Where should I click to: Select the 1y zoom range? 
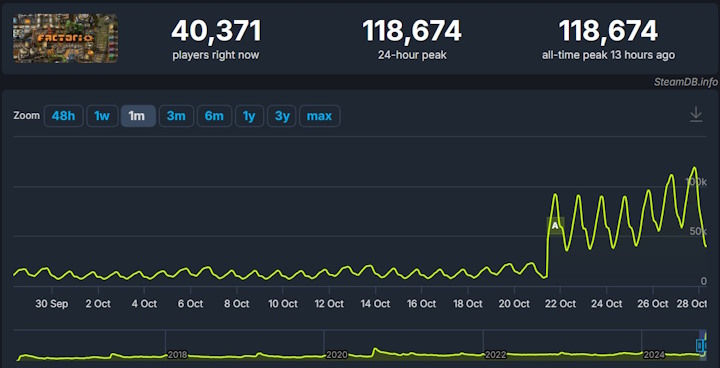pyautogui.click(x=249, y=116)
